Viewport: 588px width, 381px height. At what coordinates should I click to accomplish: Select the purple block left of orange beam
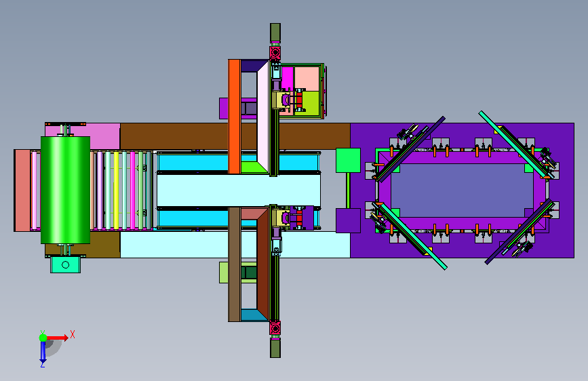tap(224, 108)
